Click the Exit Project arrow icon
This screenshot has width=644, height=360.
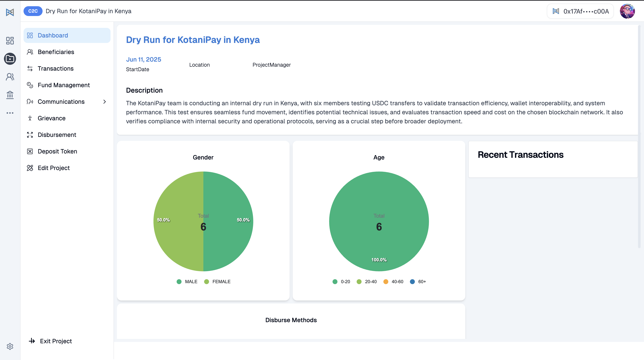pyautogui.click(x=32, y=341)
